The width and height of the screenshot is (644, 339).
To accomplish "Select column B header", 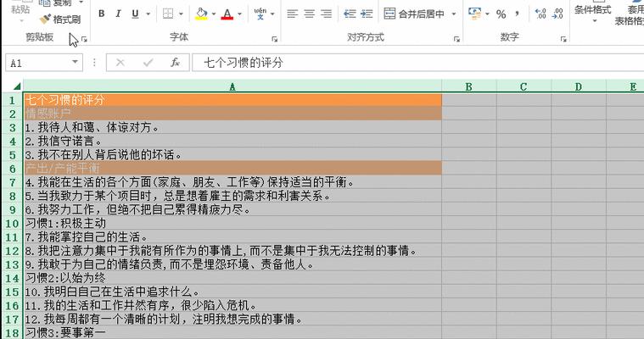I will point(469,86).
